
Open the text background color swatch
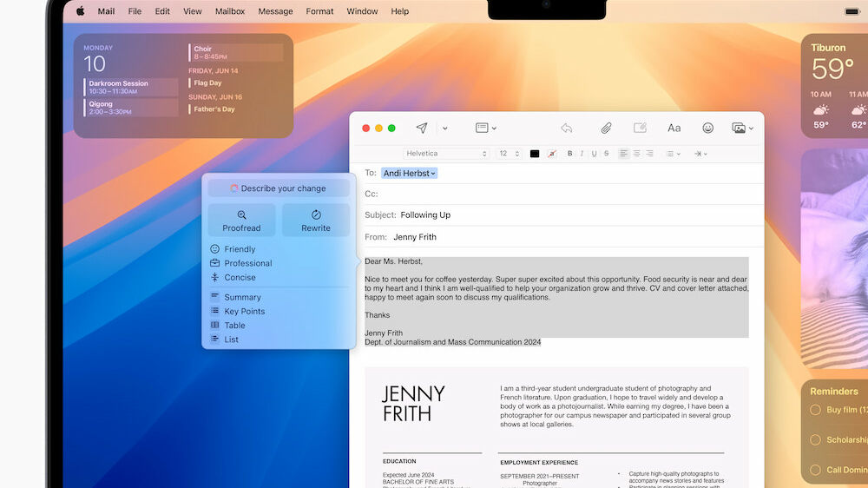(552, 154)
